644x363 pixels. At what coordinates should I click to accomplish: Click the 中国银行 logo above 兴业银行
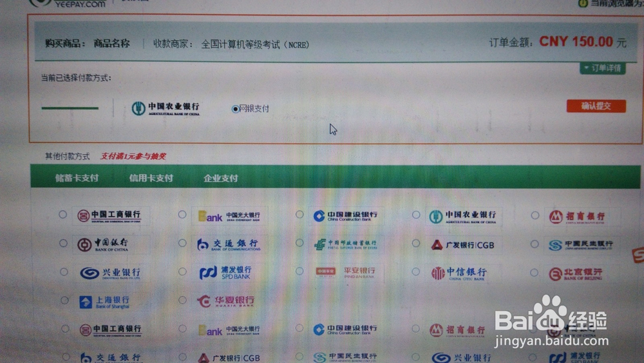coord(102,244)
